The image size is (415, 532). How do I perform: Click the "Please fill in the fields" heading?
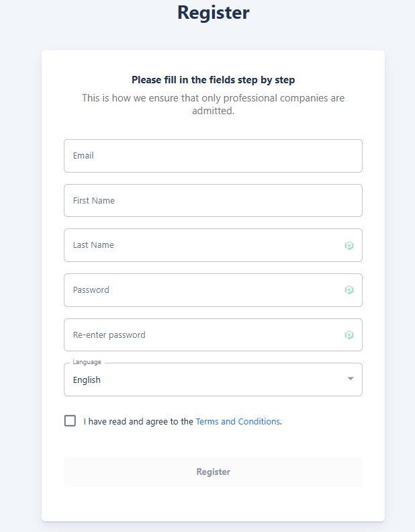(213, 80)
